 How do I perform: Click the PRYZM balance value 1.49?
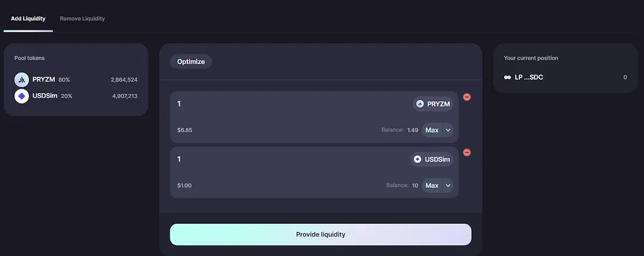pos(412,130)
